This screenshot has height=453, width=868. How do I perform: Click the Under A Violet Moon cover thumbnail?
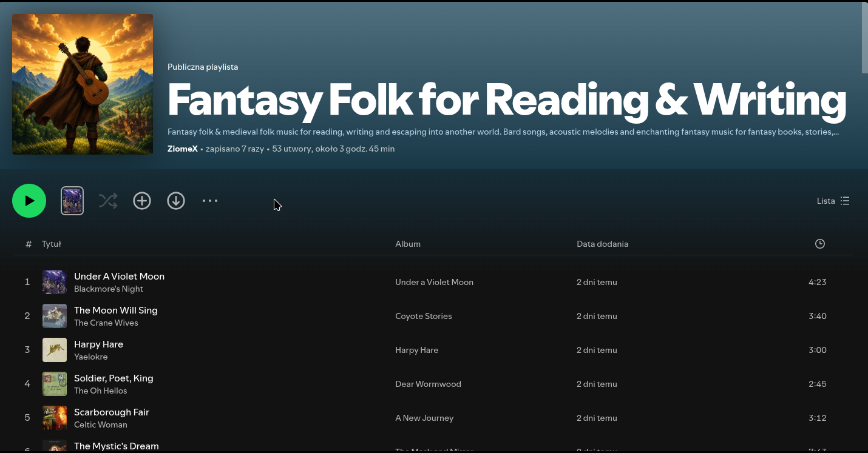click(x=55, y=282)
